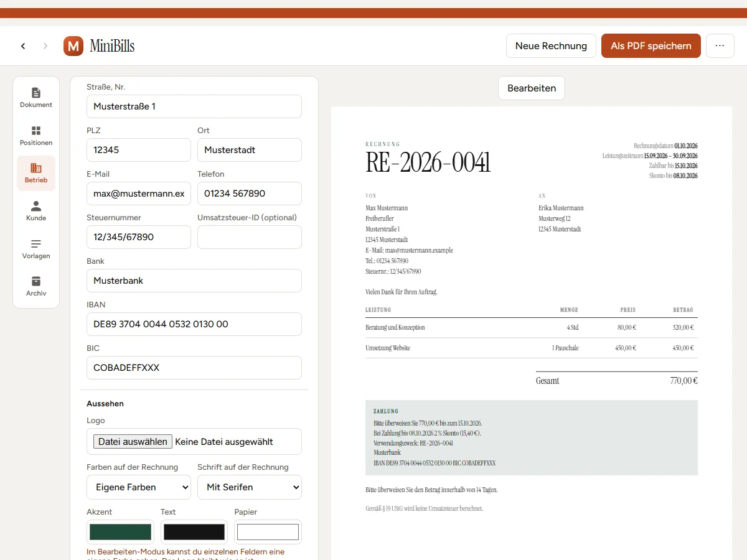Open the Vorlagen sidebar section

[x=36, y=249]
